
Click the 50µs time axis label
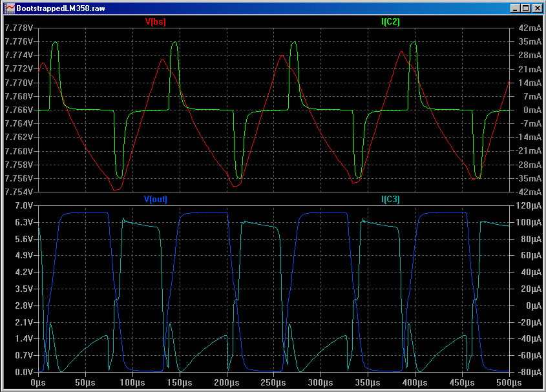pos(85,382)
